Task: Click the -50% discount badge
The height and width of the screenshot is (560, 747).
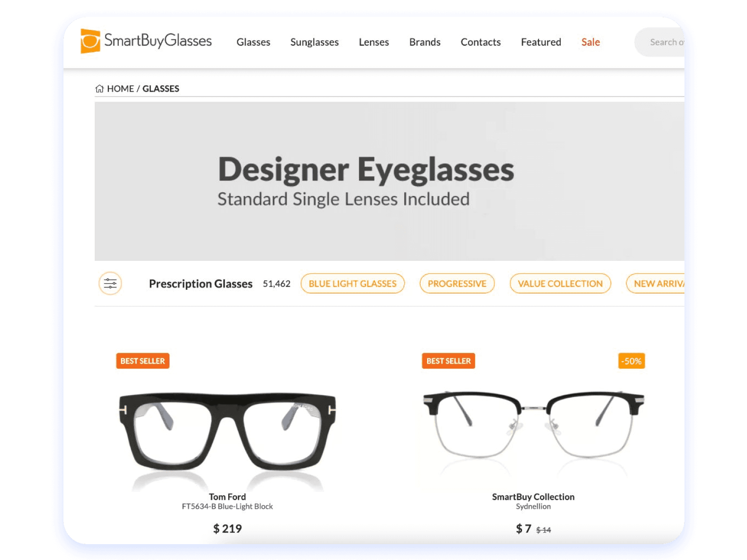Action: [x=631, y=361]
